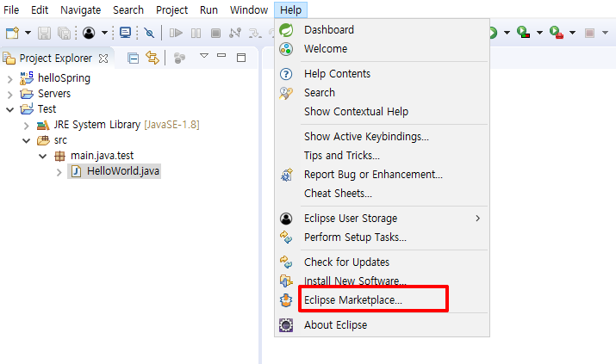This screenshot has width=616, height=364.
Task: Open About Eclipse
Action: pyautogui.click(x=382, y=325)
